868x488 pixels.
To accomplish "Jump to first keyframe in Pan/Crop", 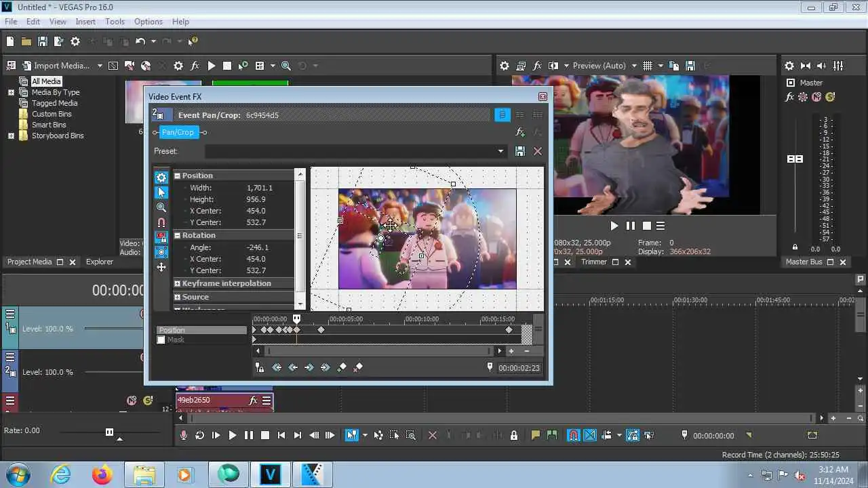I will pyautogui.click(x=277, y=367).
